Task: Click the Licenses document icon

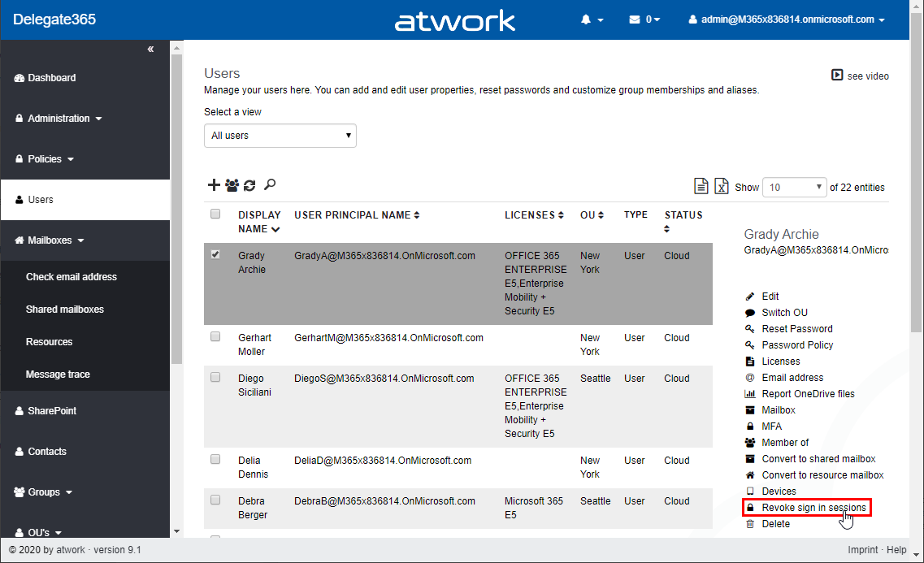Action: [x=749, y=361]
